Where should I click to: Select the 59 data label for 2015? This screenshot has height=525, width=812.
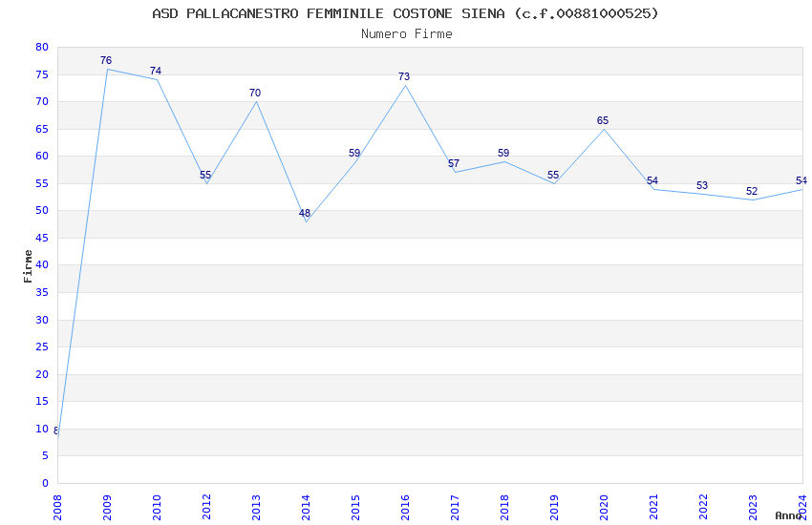(x=354, y=153)
